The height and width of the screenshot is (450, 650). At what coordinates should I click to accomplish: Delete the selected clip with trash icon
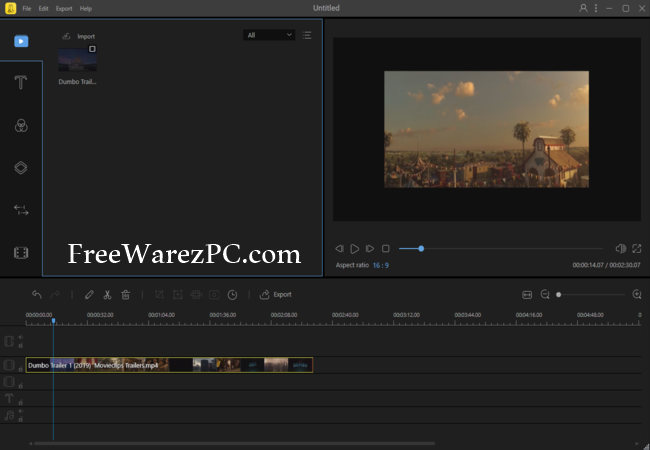(x=126, y=295)
